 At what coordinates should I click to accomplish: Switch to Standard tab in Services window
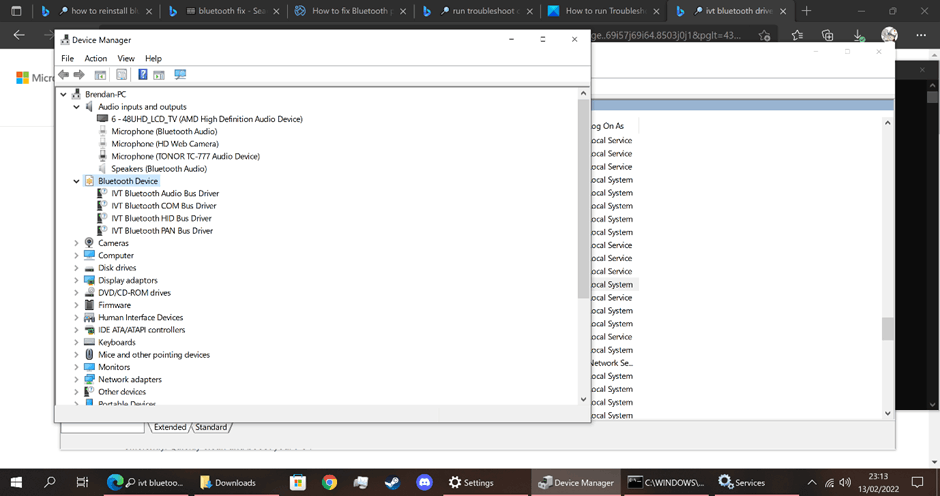[x=211, y=427]
